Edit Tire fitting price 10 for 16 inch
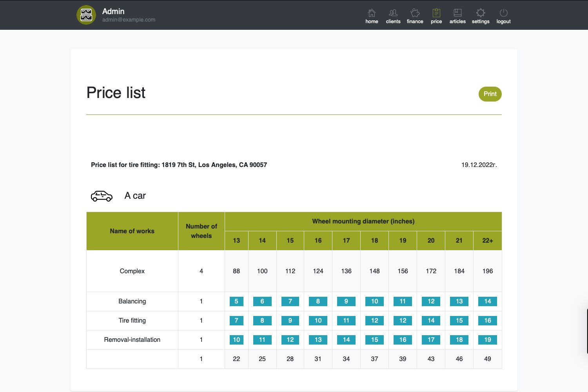This screenshot has width=588, height=392. [318, 321]
